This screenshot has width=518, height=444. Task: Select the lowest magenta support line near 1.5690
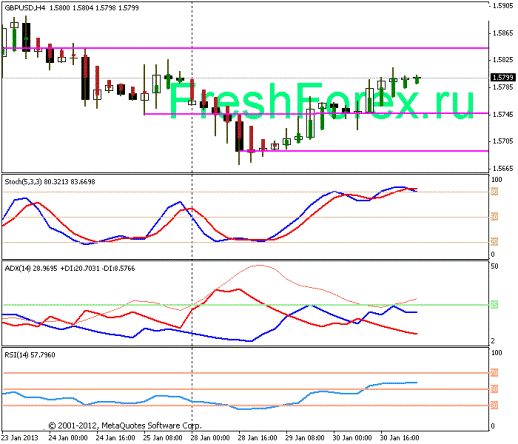[x=364, y=151]
